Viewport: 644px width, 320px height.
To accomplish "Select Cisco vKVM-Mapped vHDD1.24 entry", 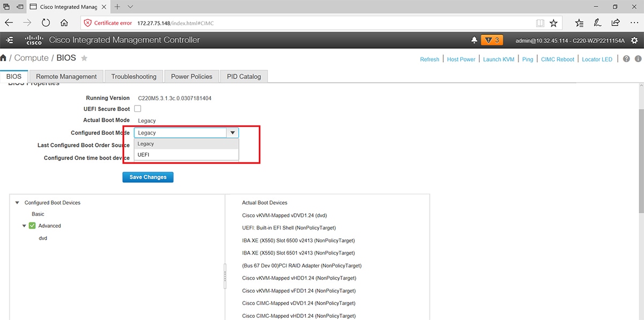I will (x=299, y=278).
